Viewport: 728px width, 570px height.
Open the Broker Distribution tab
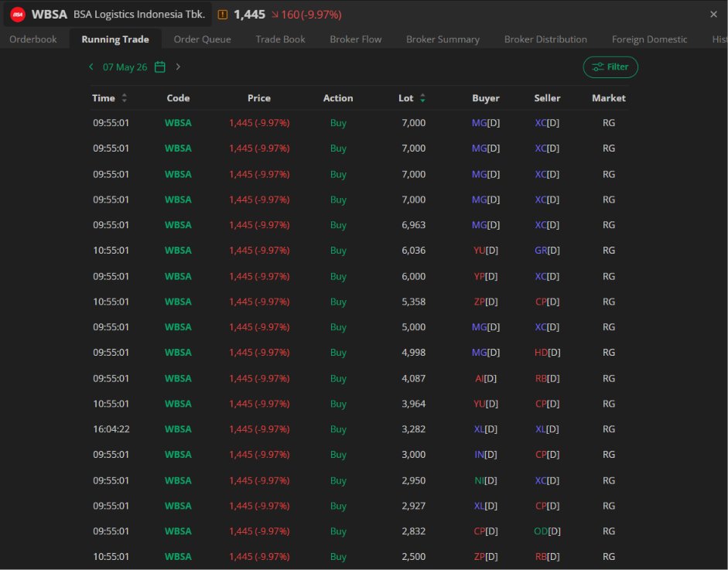545,39
